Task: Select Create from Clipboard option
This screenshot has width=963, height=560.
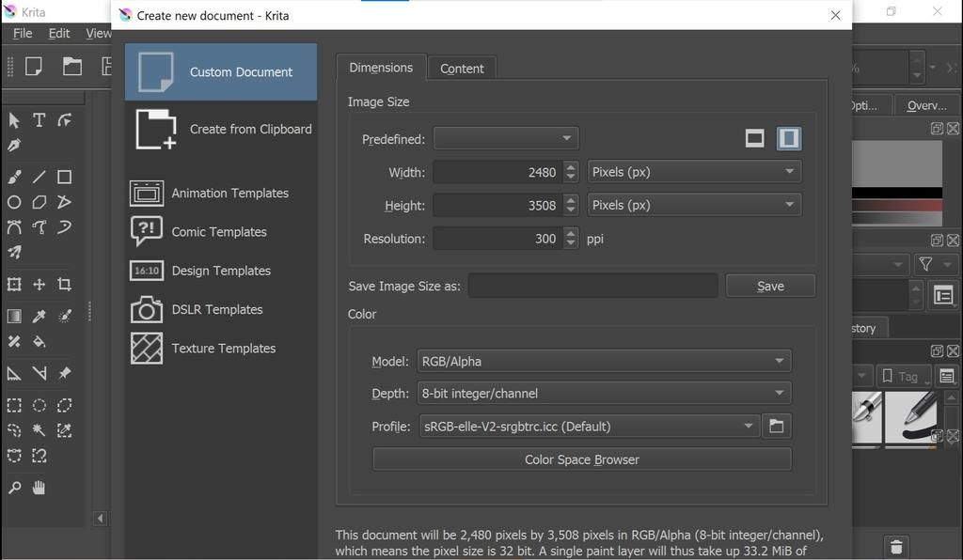Action: tap(221, 130)
